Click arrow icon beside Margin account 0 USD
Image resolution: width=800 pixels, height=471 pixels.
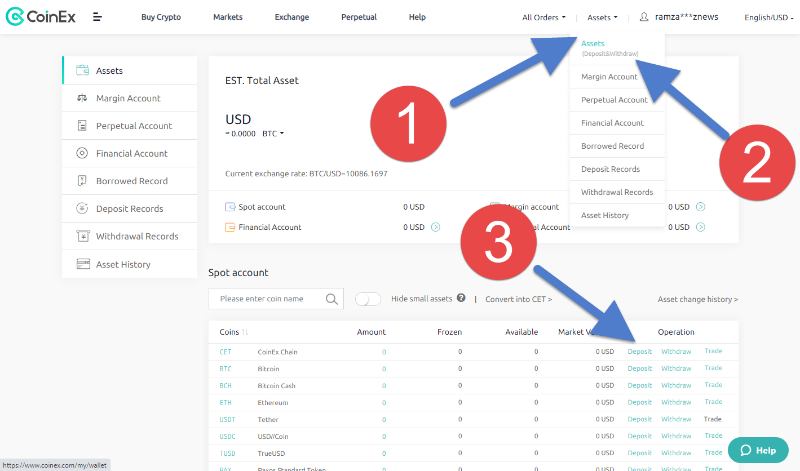click(701, 207)
